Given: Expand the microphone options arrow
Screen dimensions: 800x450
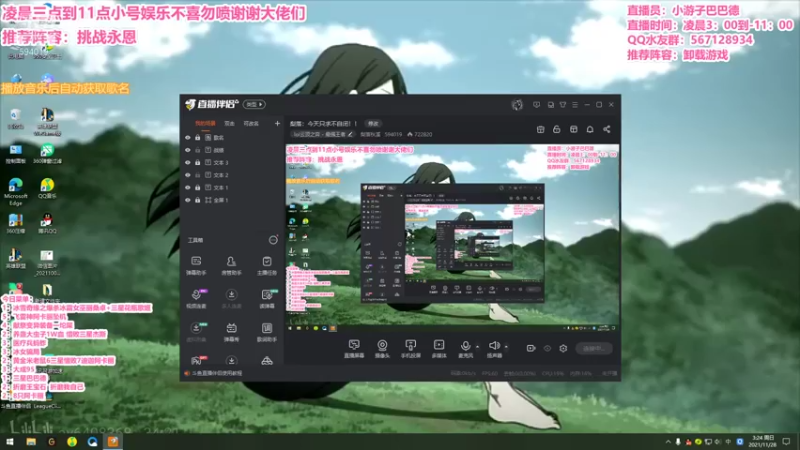Looking at the screenshot, I should (478, 347).
